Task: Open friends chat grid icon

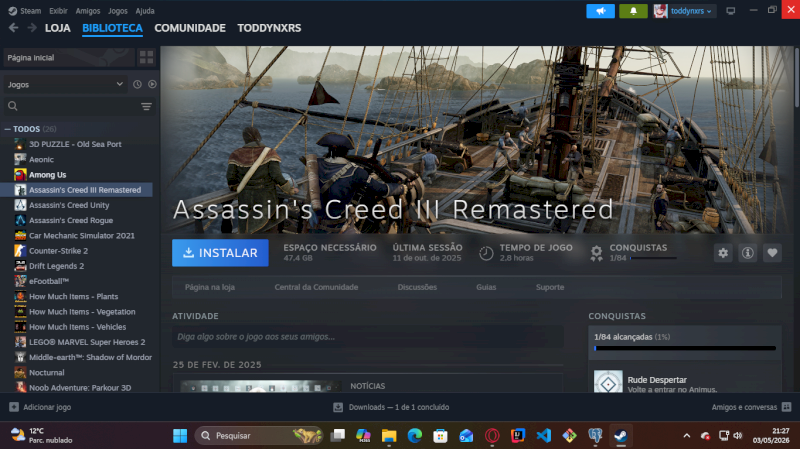Action: [786, 407]
